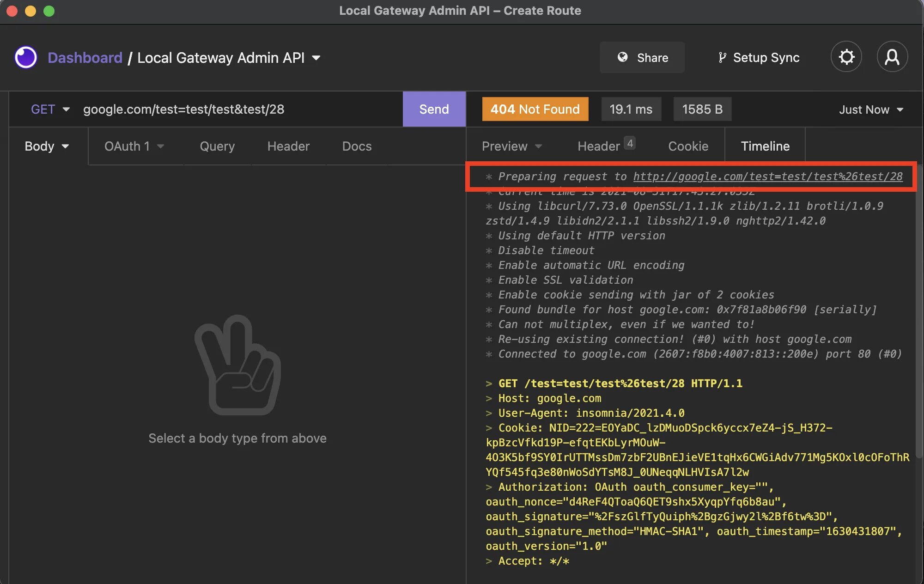Click the branch icon beside Setup Sync
Image resolution: width=924 pixels, height=584 pixels.
722,58
